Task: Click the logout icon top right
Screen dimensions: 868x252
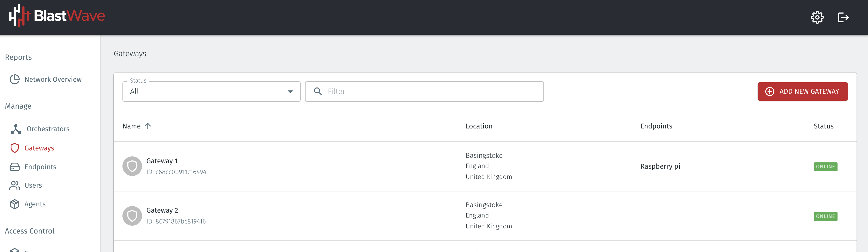Action: [x=844, y=17]
